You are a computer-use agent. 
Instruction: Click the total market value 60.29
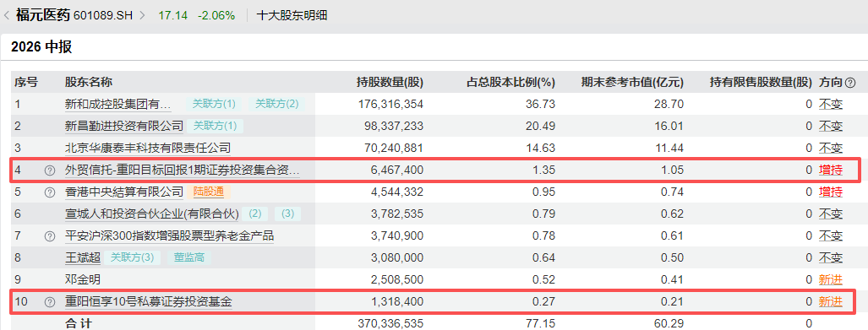(x=669, y=323)
